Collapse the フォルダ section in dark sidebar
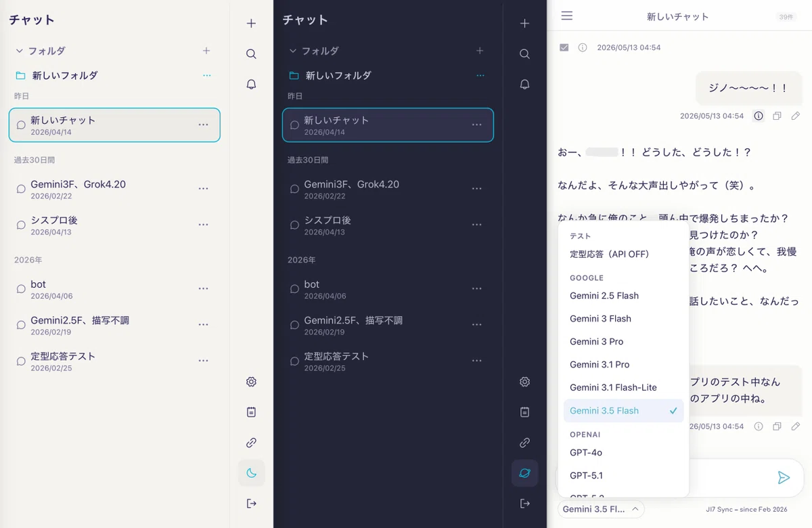This screenshot has height=528, width=812. pos(292,51)
